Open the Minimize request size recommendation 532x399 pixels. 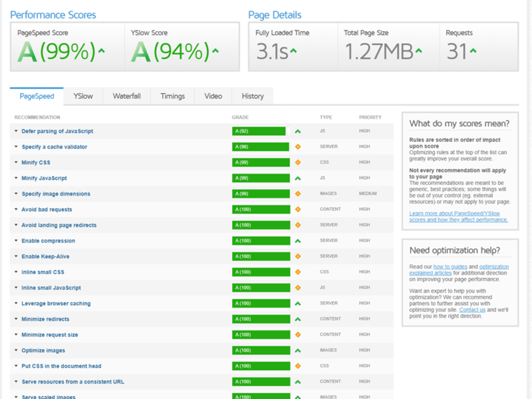click(49, 335)
